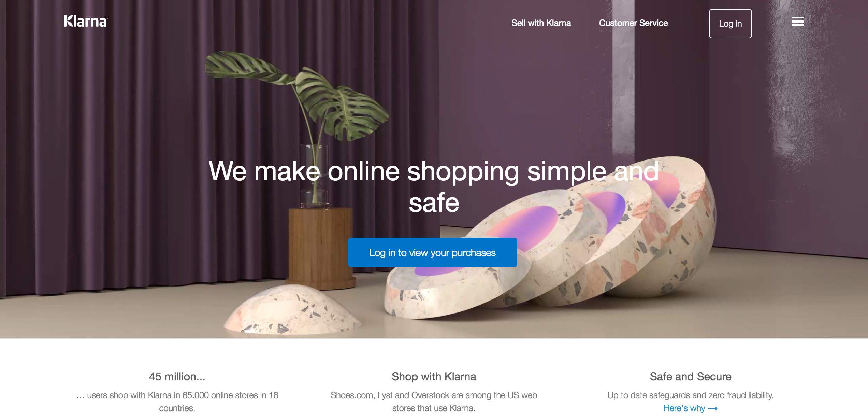
Task: Select the 45 million heading
Action: coord(177,376)
